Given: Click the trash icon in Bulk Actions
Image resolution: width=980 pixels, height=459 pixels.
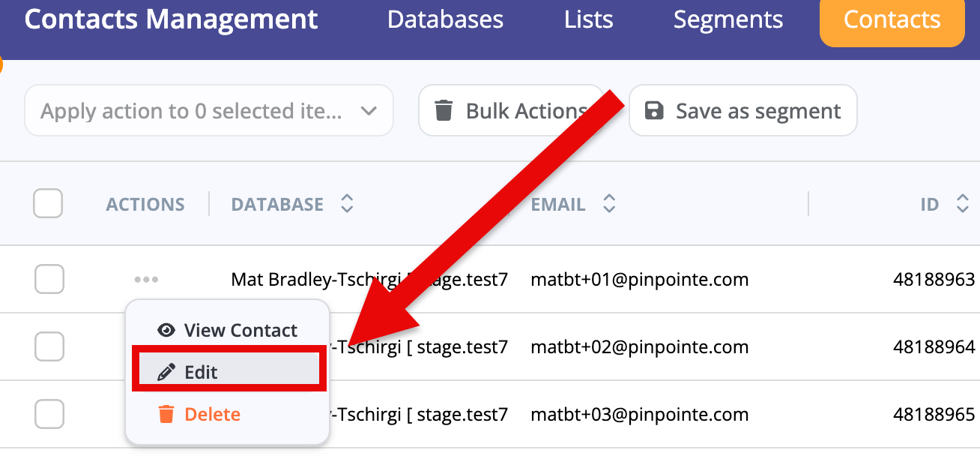Looking at the screenshot, I should (444, 111).
